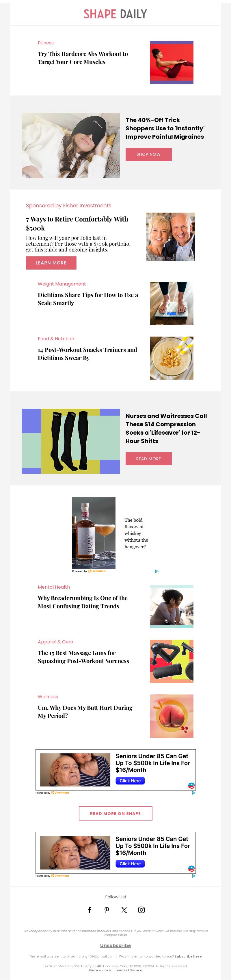The width and height of the screenshot is (231, 980).
Task: Click first Click Here life insurance ad button
Action: (x=130, y=781)
